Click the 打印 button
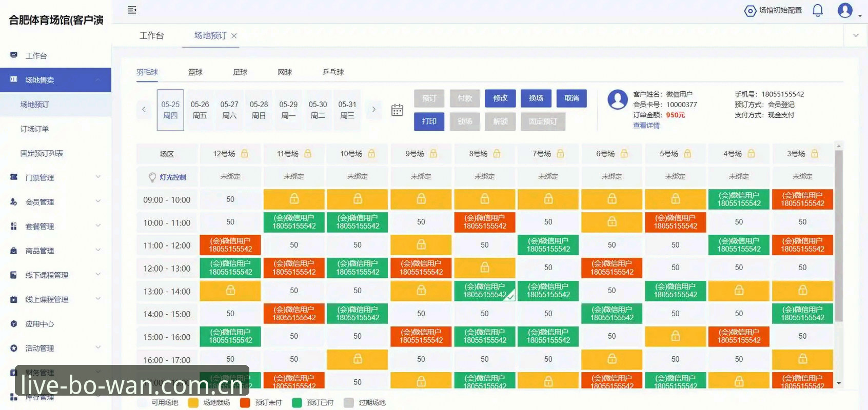This screenshot has height=410, width=868. (429, 121)
